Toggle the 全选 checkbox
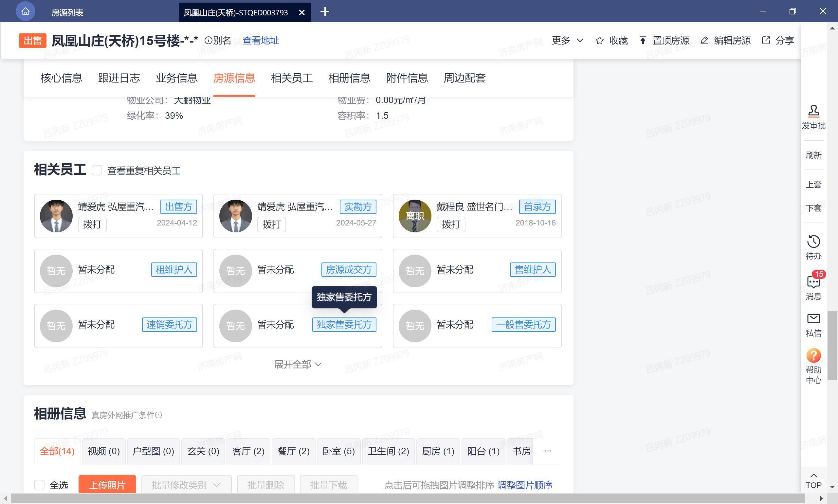Image resolution: width=838 pixels, height=504 pixels. 39,485
